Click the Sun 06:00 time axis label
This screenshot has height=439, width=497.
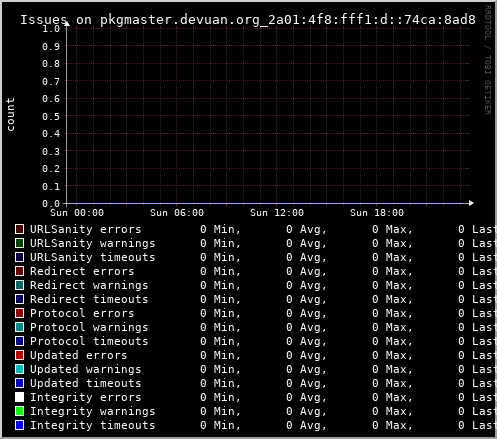(x=177, y=213)
